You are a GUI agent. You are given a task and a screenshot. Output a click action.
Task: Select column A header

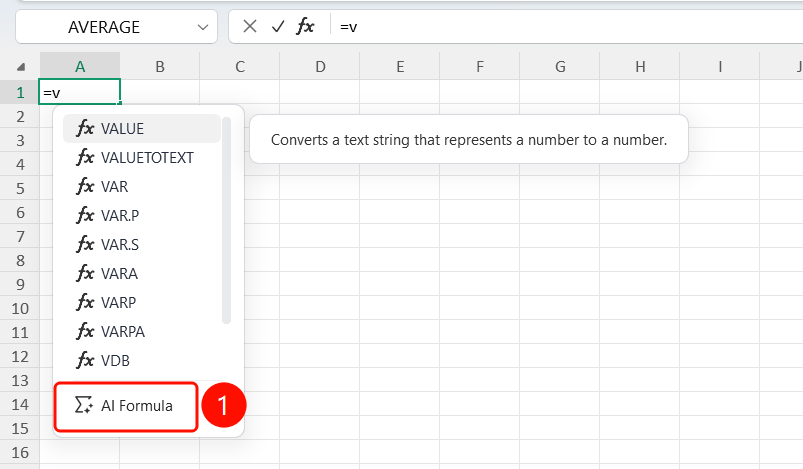[x=80, y=67]
